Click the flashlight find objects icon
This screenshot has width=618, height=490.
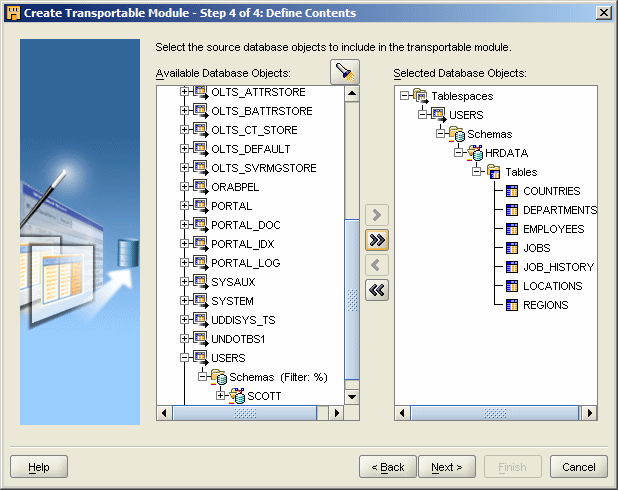pyautogui.click(x=344, y=72)
